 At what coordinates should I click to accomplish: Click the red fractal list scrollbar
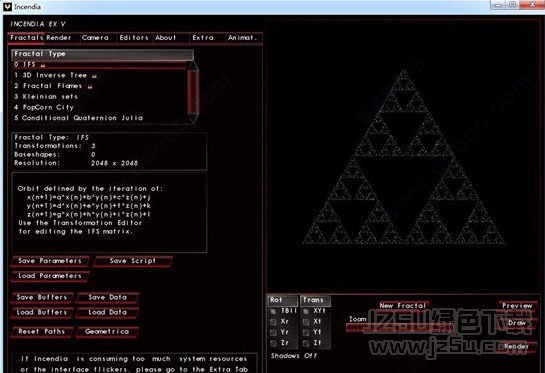point(193,91)
